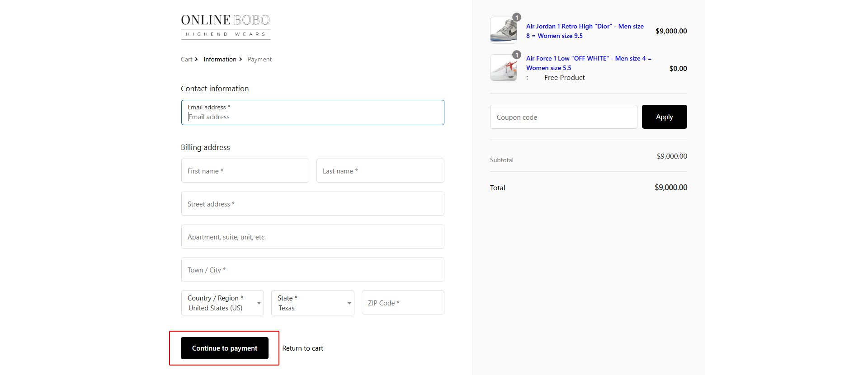Screen dimensions: 868x375
Task: Click the Return to cart link
Action: [302, 348]
